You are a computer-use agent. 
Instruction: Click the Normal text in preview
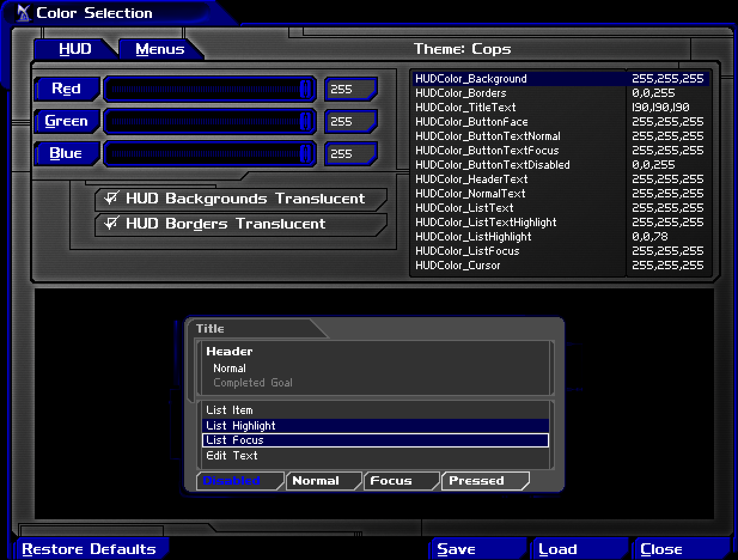[x=229, y=368]
